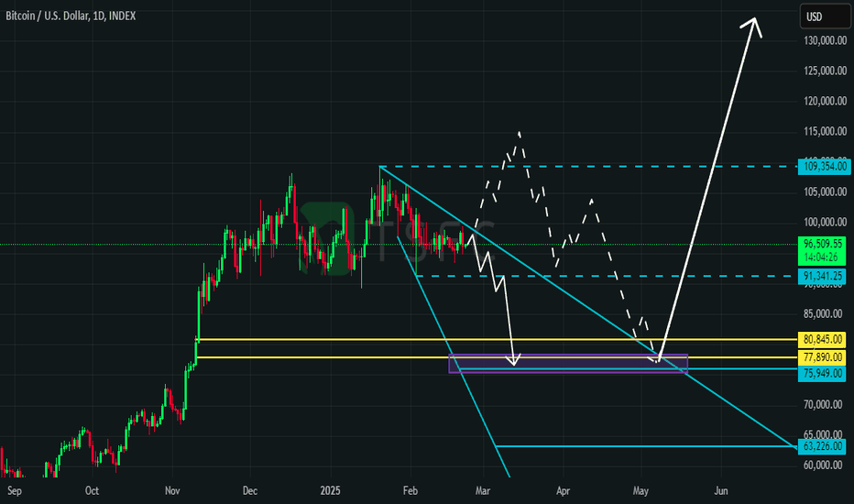The image size is (854, 504).
Task: Click the Feb label on time axis
Action: tap(411, 491)
